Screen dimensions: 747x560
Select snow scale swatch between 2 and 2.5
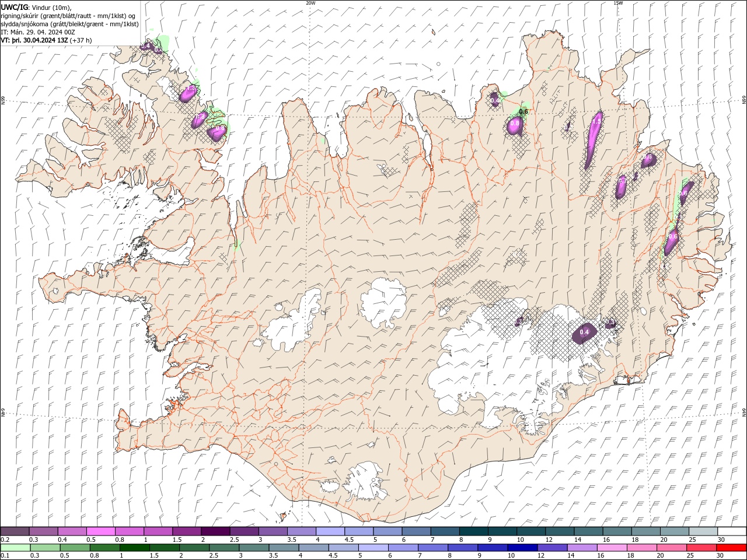[x=215, y=531]
